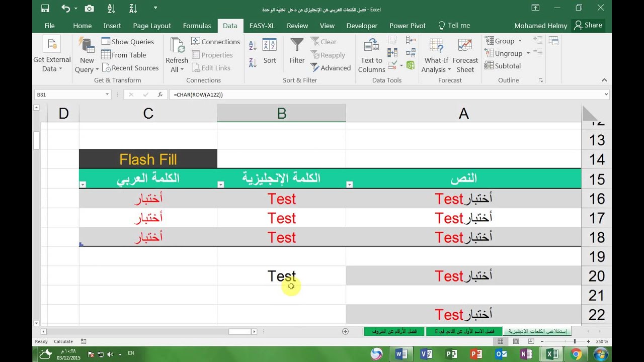
Task: Click the zoom slider handle
Action: coord(575,341)
